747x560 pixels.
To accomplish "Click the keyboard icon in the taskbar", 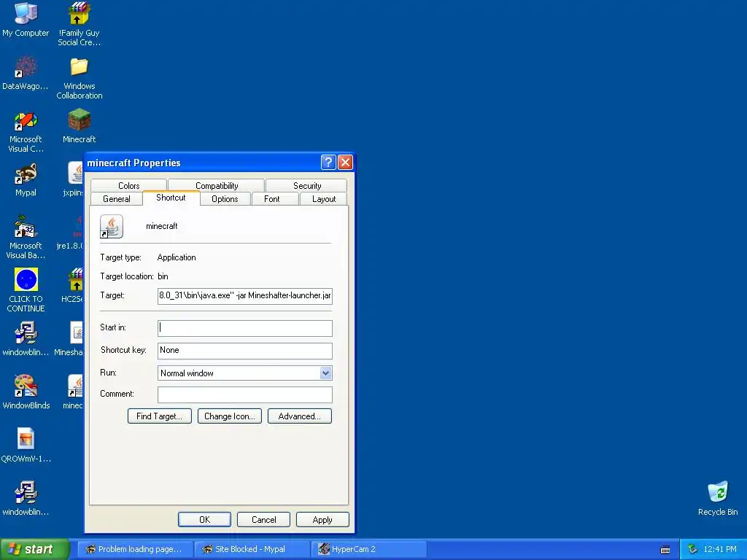I will pos(665,550).
